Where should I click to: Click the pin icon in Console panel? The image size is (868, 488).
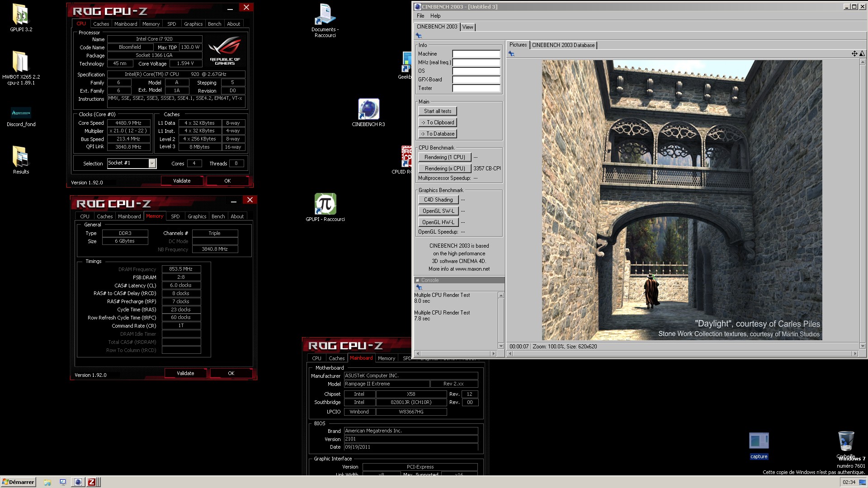(419, 287)
